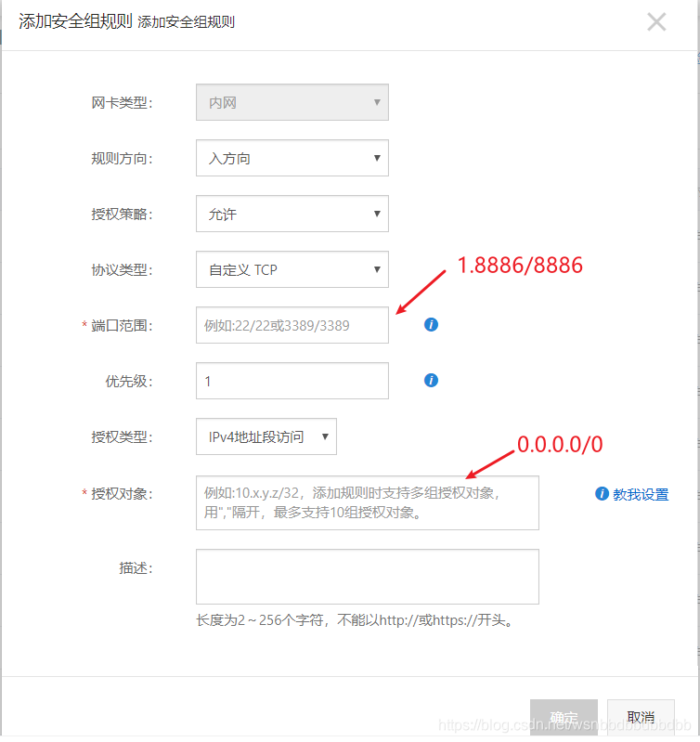
Task: Close the 添加安全组规则 dialog
Action: point(656,22)
